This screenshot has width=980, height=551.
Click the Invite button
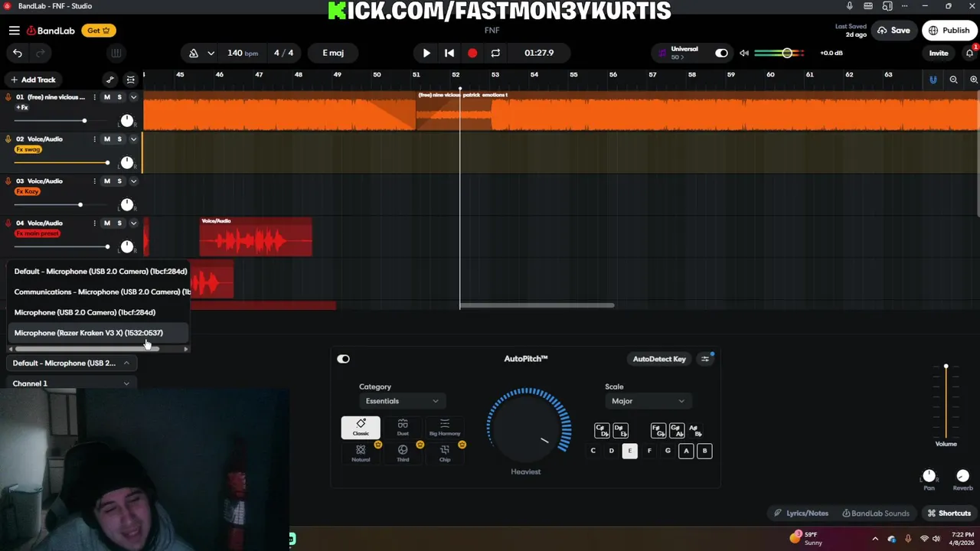[x=939, y=53]
